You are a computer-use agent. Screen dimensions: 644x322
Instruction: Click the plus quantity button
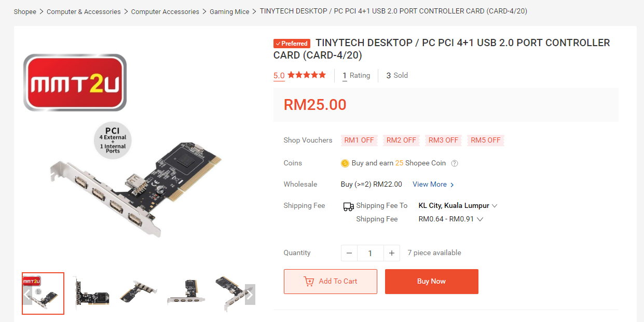pos(392,253)
